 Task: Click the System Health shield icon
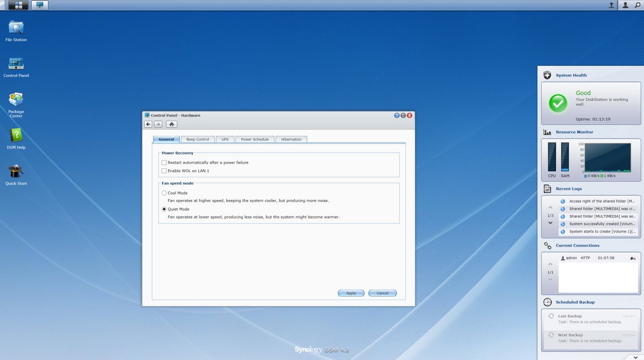tap(547, 76)
